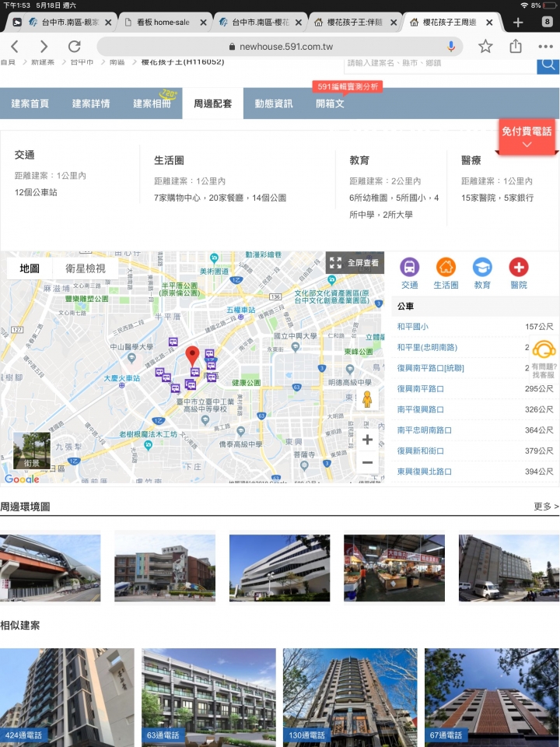Open the 建案首頁 tab
Screen dimensions: 560x747
click(x=30, y=103)
